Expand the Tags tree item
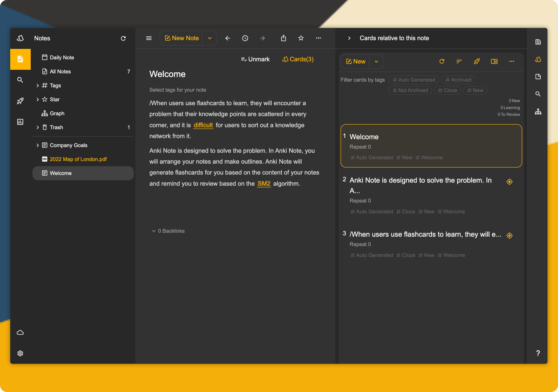This screenshot has height=392, width=558. coord(37,85)
